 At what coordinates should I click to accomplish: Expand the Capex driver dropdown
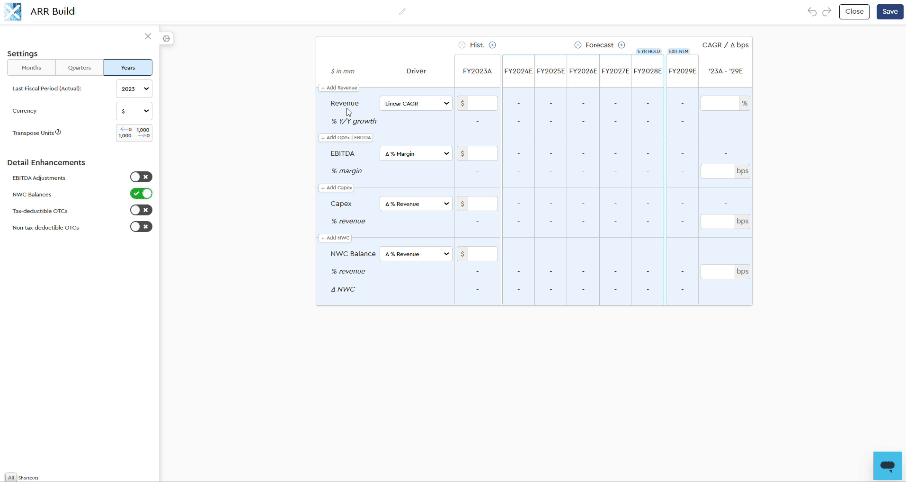[416, 204]
